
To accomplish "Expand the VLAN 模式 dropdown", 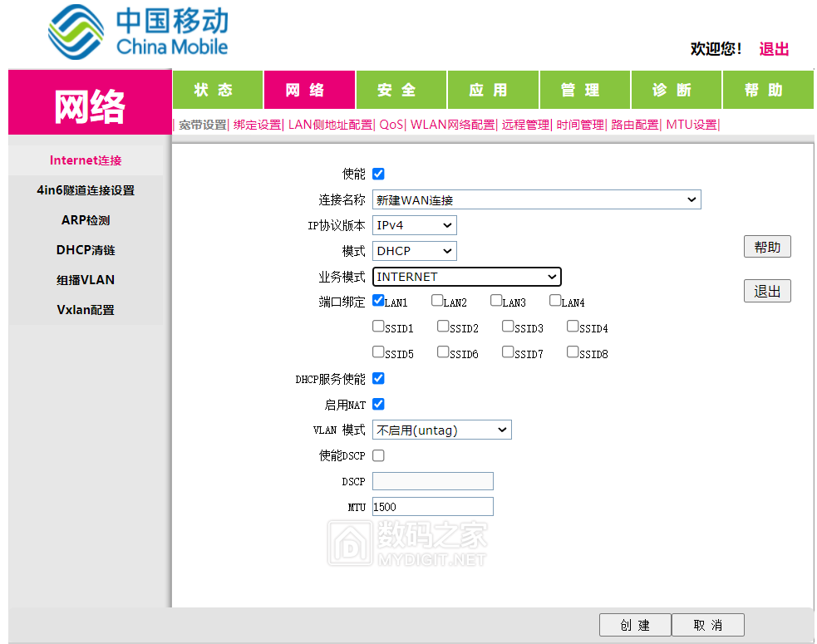I will pos(441,430).
